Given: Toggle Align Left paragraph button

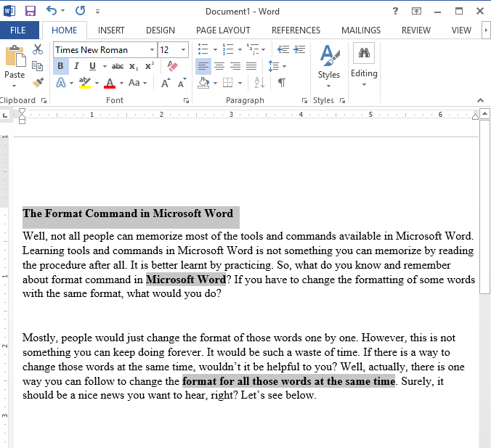Looking at the screenshot, I should (x=203, y=66).
